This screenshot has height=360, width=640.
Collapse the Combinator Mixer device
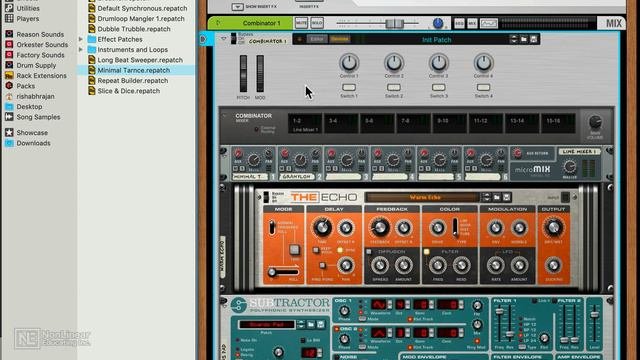click(224, 116)
